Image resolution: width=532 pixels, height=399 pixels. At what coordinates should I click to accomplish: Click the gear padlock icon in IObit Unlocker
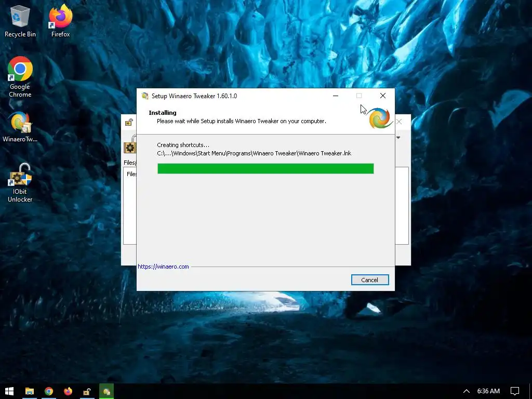pyautogui.click(x=130, y=145)
